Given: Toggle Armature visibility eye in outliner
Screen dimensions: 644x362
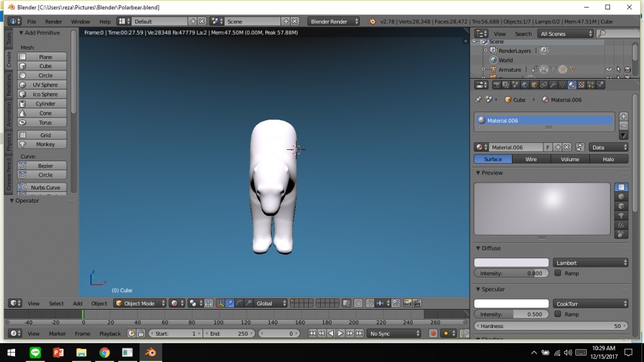Looking at the screenshot, I should click(x=609, y=70).
